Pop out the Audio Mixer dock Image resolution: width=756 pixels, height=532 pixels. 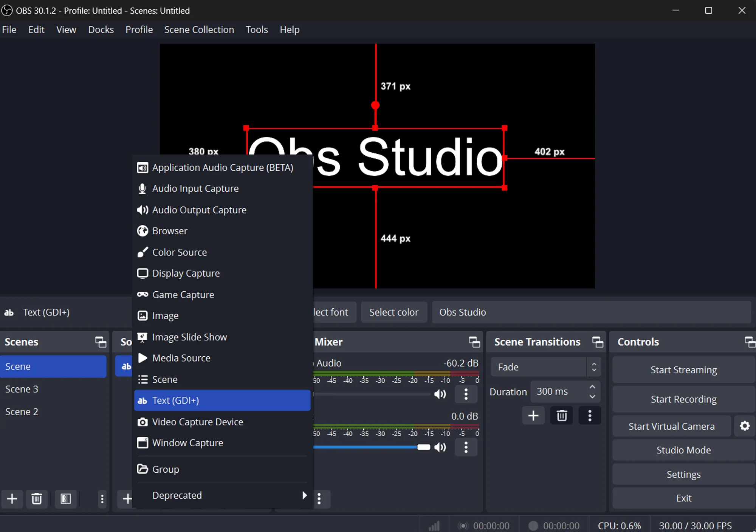coord(474,342)
